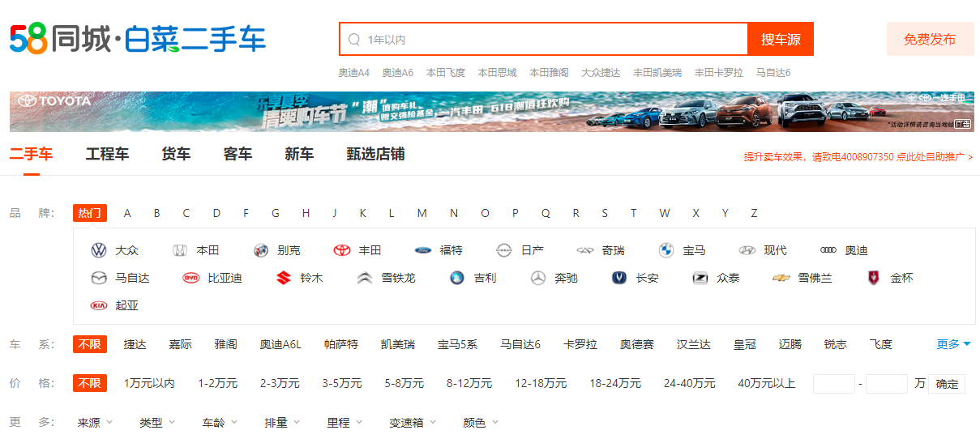
Task: Open the 车龄 dropdown filter
Action: [220, 422]
